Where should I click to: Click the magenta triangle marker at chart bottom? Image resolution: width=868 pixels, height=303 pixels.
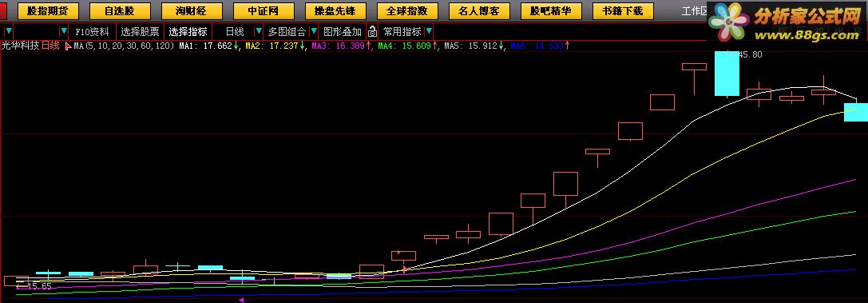click(x=241, y=300)
